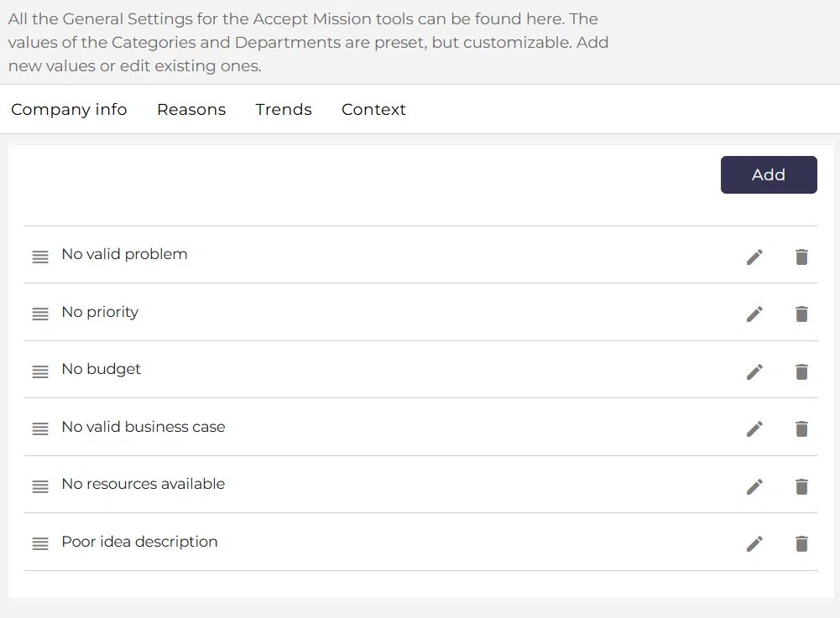
Task: Click drag handle for 'No priority'
Action: click(x=40, y=314)
